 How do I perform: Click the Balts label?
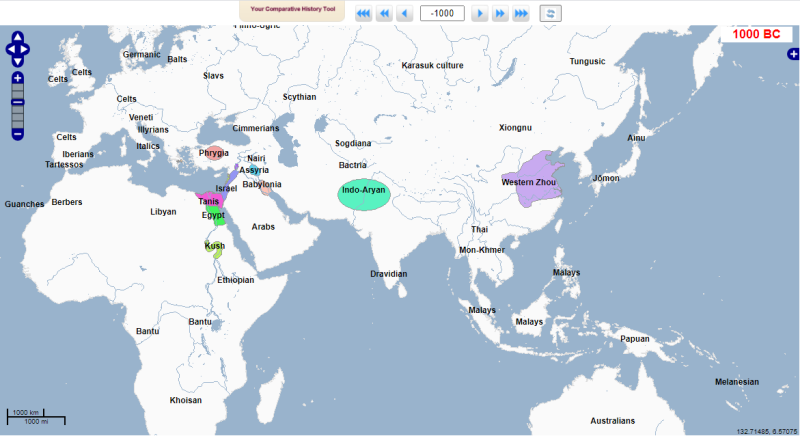click(x=177, y=59)
